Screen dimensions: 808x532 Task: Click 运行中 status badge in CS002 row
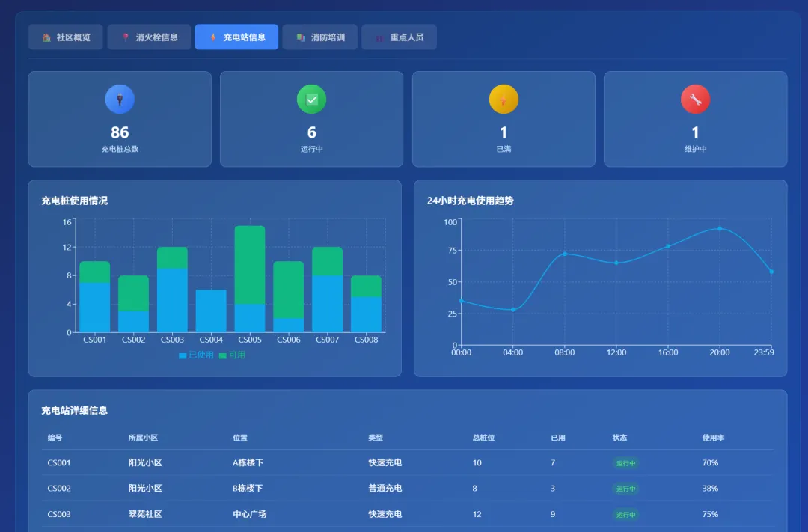[626, 489]
